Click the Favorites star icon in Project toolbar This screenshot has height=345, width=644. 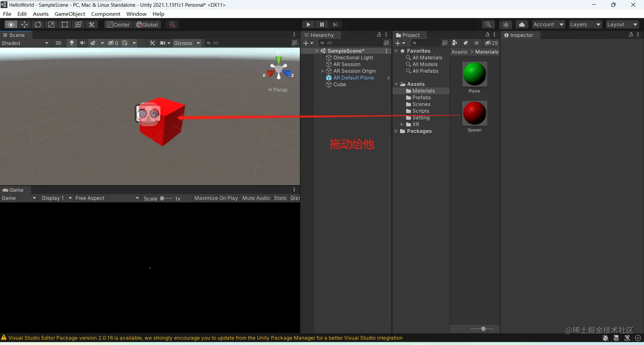[476, 43]
